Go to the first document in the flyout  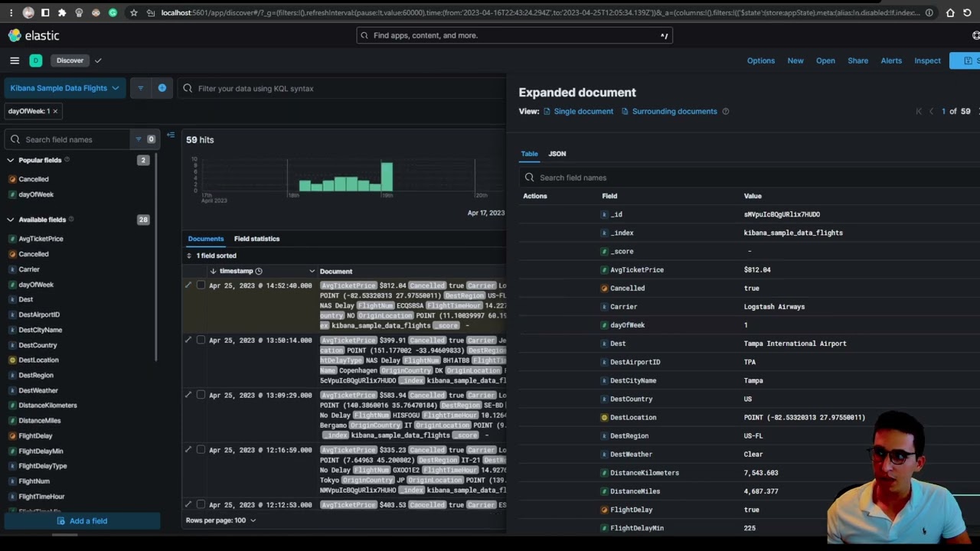point(919,112)
